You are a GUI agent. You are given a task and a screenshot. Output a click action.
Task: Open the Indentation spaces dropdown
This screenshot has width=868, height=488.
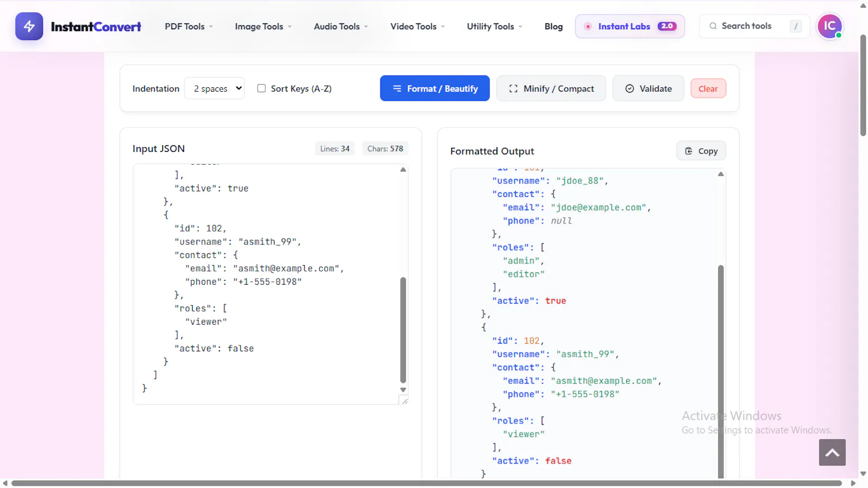tap(214, 88)
